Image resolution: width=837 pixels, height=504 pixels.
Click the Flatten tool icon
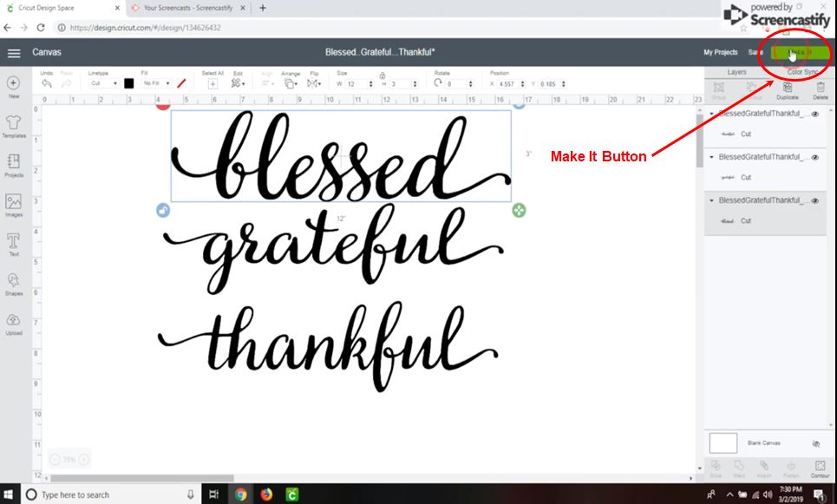pyautogui.click(x=791, y=466)
